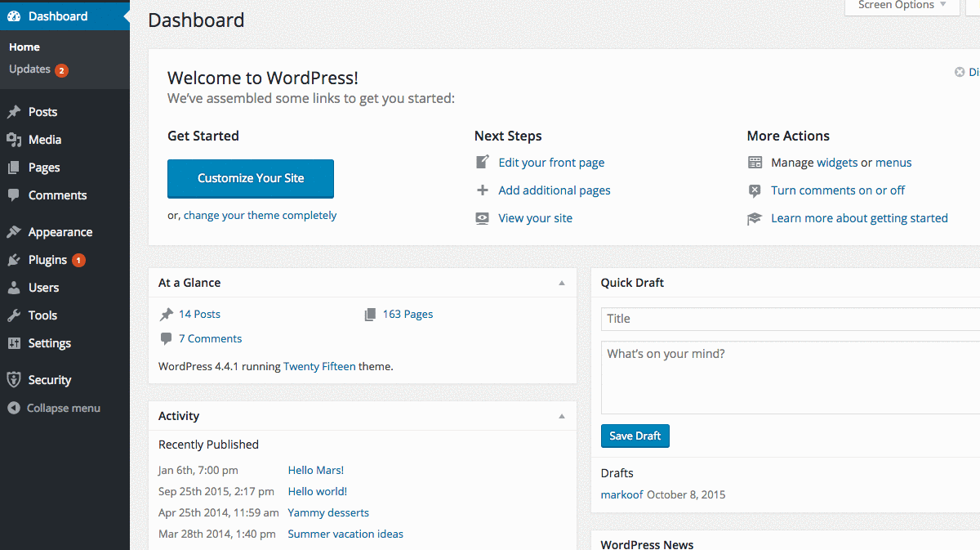The image size is (980, 550).
Task: Click the Plugins plug icon in sidebar
Action: [x=14, y=260]
